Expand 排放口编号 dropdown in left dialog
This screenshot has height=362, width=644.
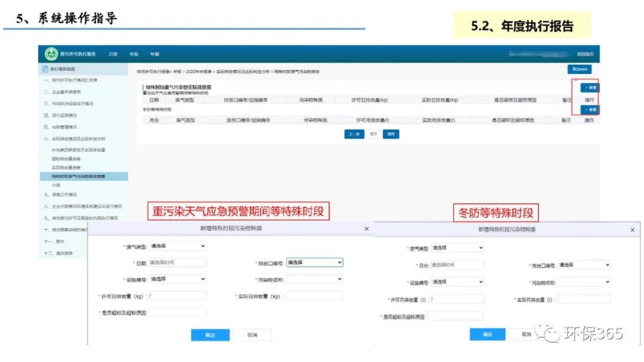point(314,262)
